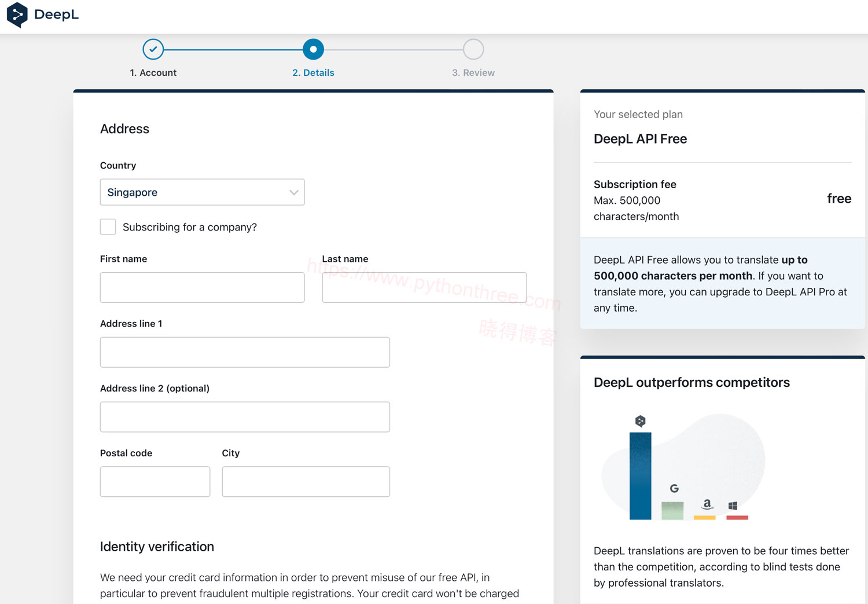Click the Amazon icon in chart
This screenshot has width=868, height=604.
pos(707,504)
